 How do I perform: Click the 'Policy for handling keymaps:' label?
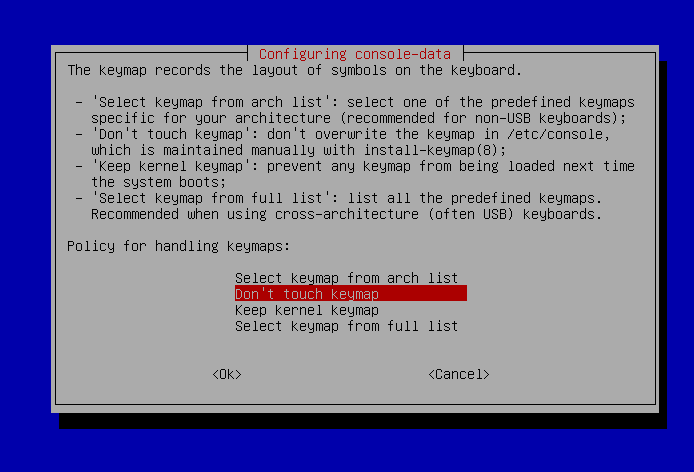178,246
